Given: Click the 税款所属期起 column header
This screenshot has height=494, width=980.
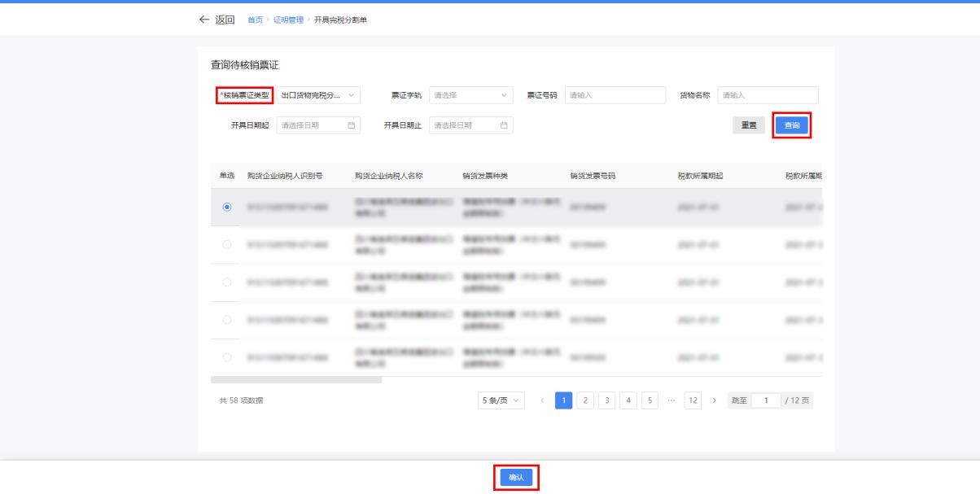Looking at the screenshot, I should tap(701, 175).
